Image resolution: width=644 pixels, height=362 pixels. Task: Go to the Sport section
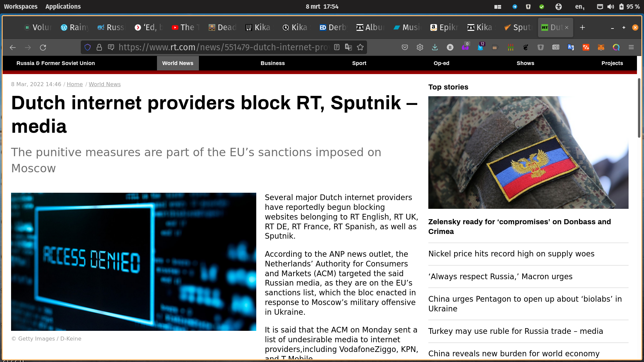(359, 63)
